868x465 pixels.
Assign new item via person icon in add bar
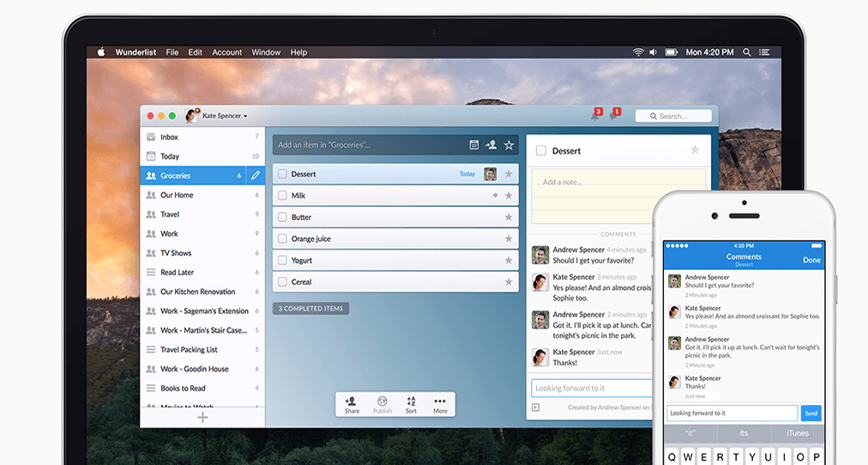tap(491, 145)
